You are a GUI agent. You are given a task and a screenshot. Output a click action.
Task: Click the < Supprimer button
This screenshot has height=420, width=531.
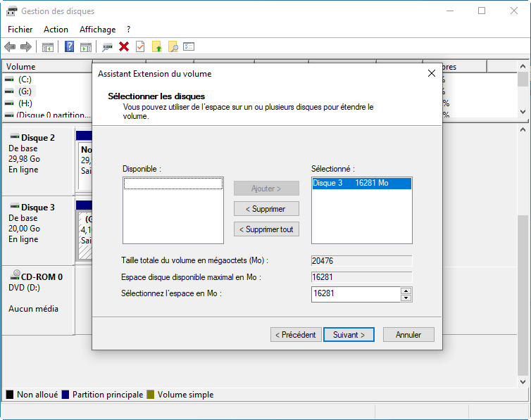click(x=266, y=209)
